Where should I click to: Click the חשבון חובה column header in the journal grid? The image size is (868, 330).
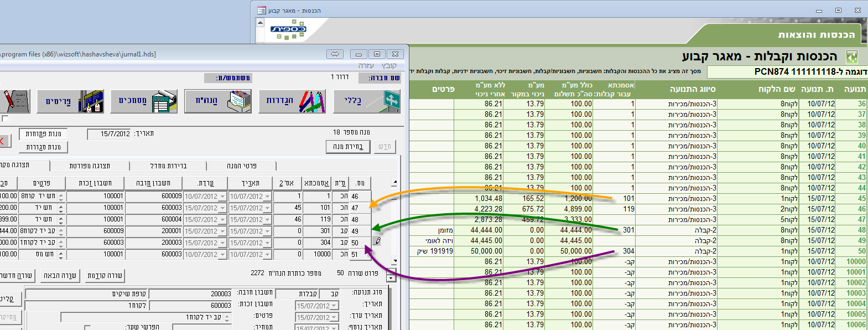click(153, 183)
